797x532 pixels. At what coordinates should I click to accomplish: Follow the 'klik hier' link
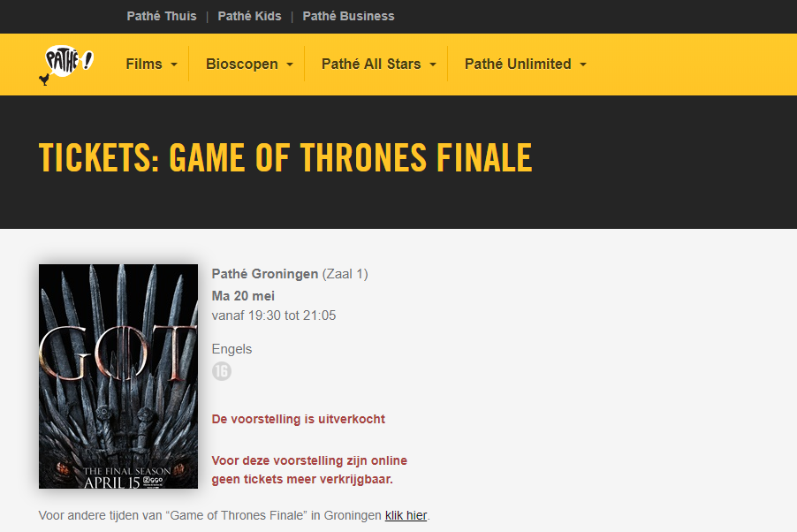pos(406,515)
